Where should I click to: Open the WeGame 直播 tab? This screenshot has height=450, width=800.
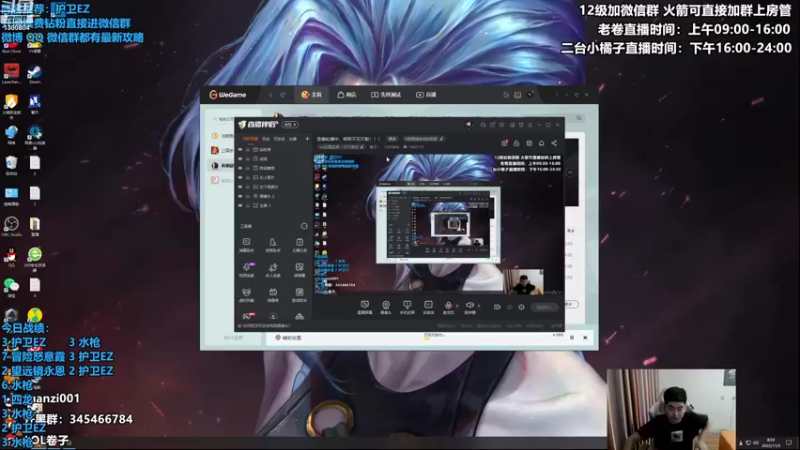pos(426,95)
